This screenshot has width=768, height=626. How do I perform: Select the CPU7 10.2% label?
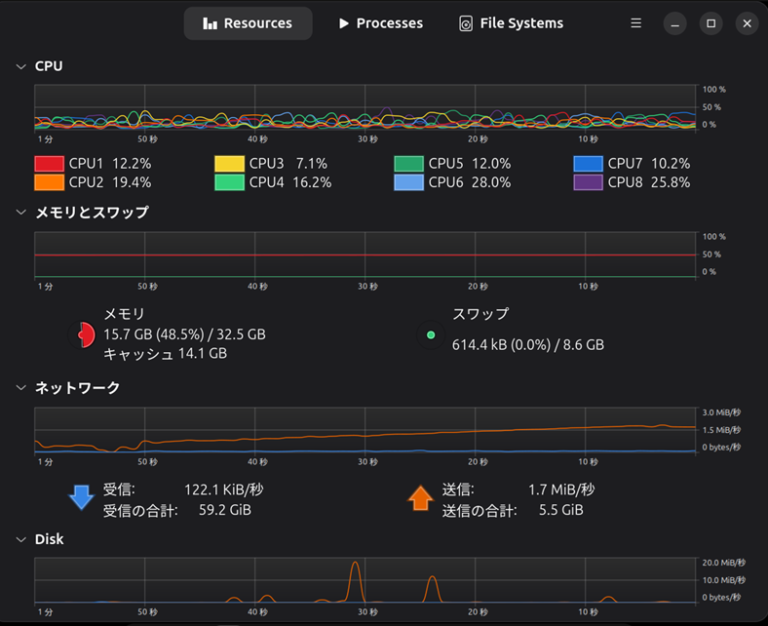649,164
